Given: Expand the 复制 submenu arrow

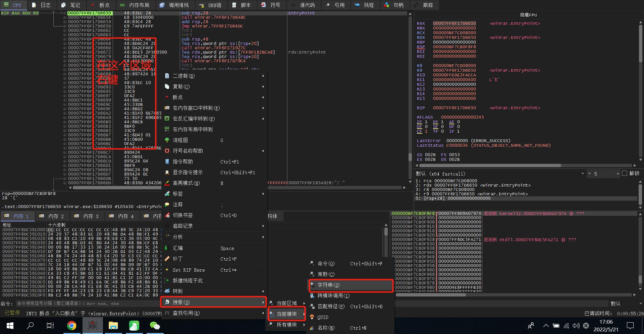Looking at the screenshot, I should [263, 86].
